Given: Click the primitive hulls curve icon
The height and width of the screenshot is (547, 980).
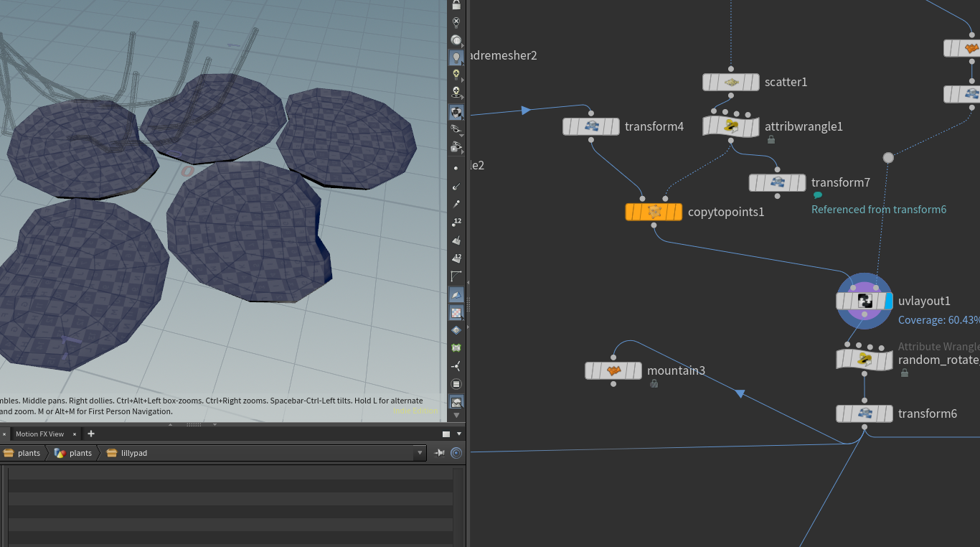Looking at the screenshot, I should coord(456,276).
